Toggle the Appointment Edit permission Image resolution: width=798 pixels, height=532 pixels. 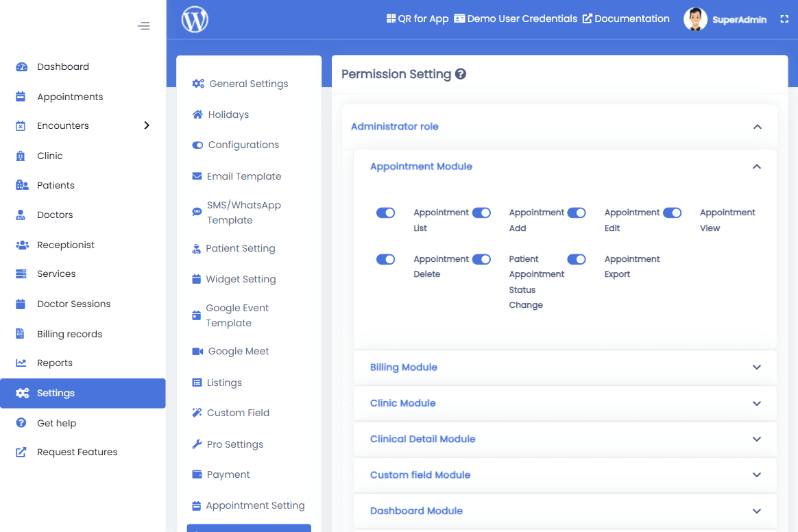click(576, 213)
